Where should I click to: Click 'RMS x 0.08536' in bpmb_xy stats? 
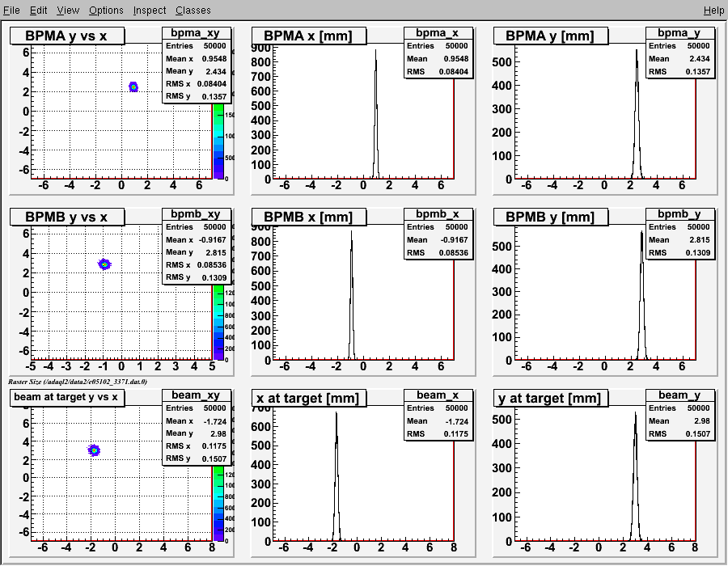tap(197, 265)
